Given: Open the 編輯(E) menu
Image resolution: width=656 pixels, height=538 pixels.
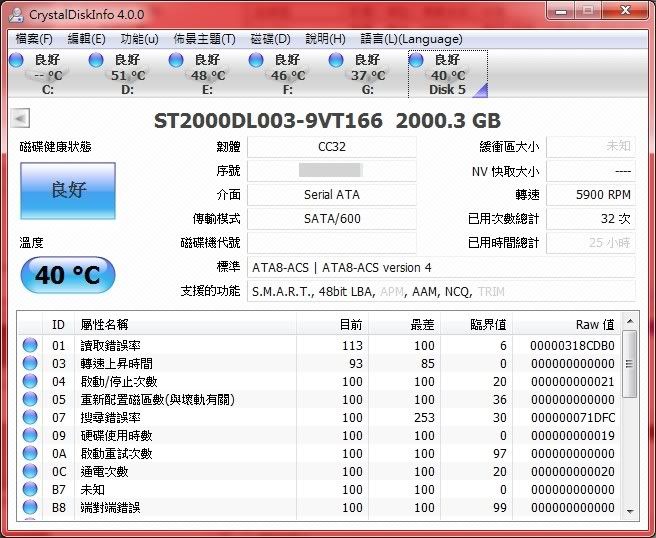Looking at the screenshot, I should point(86,39).
